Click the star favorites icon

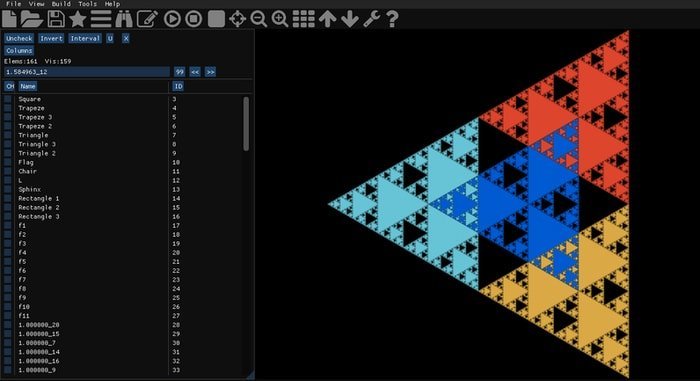[78, 19]
